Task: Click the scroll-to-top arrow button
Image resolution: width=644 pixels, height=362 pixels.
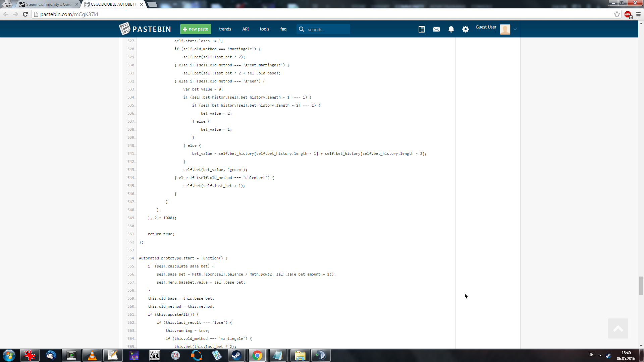Action: click(x=618, y=328)
